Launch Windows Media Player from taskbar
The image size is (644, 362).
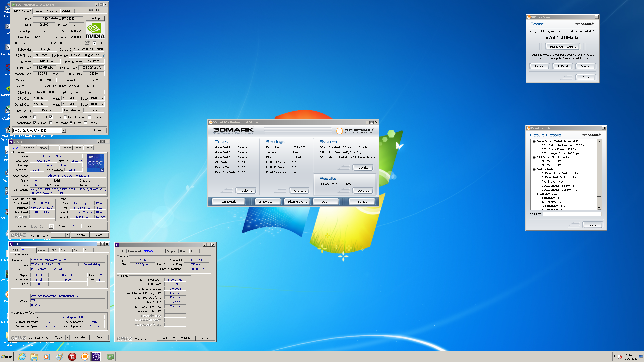tap(47, 356)
